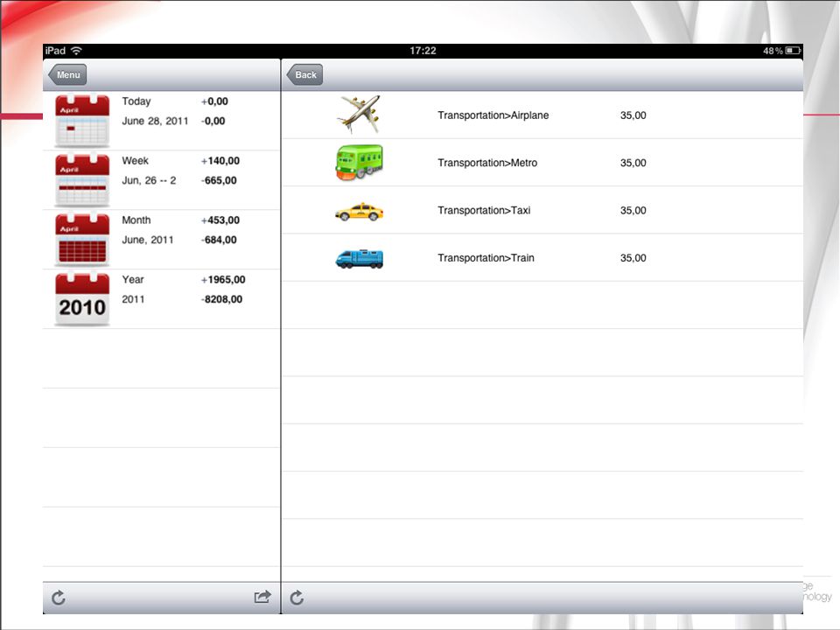Click today's expense -0,00
Screen dimensions: 840x630
(213, 121)
